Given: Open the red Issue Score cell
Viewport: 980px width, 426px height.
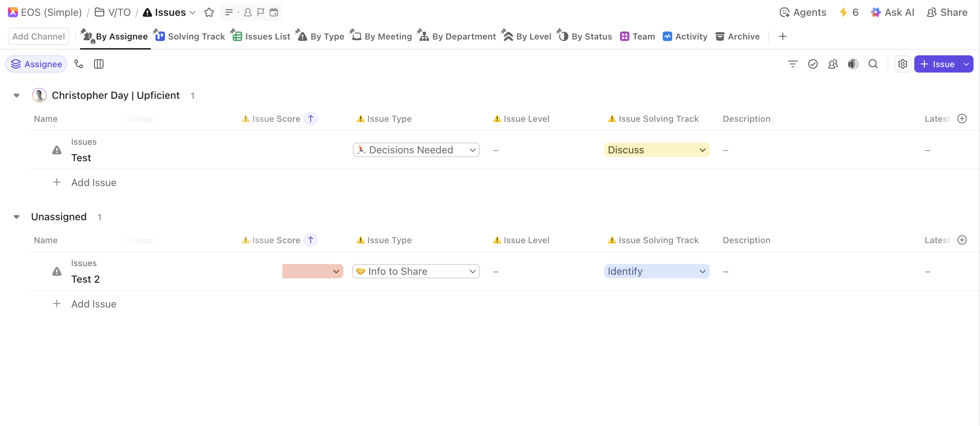Looking at the screenshot, I should point(312,271).
